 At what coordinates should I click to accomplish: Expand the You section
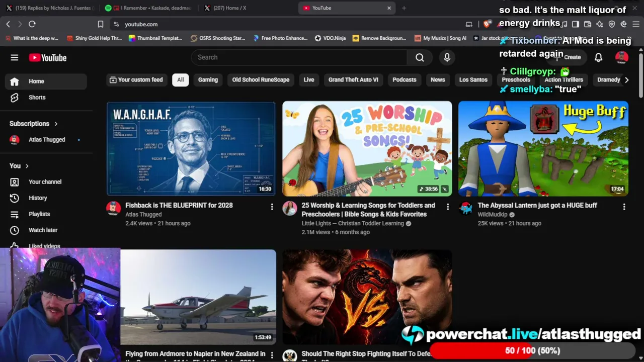19,166
